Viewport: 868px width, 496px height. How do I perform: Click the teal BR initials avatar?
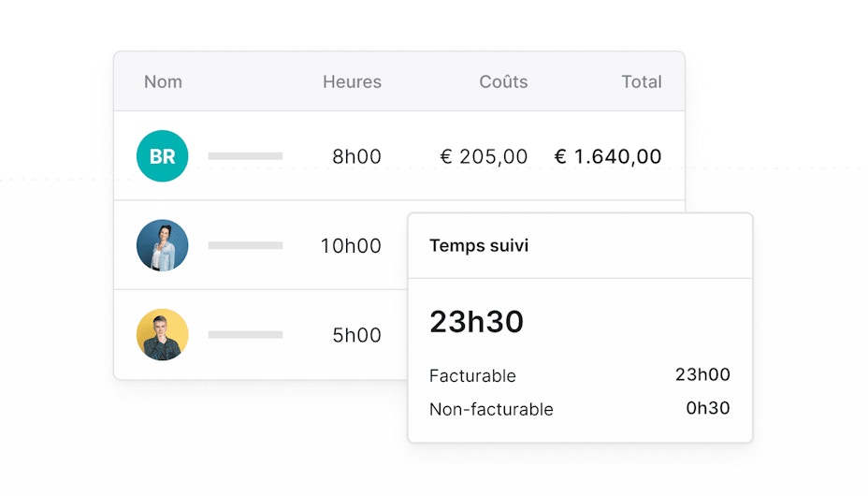click(162, 156)
